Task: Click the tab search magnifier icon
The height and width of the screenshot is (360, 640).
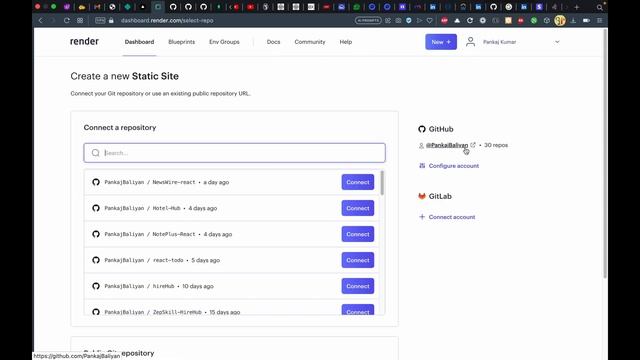Action: 600,7
